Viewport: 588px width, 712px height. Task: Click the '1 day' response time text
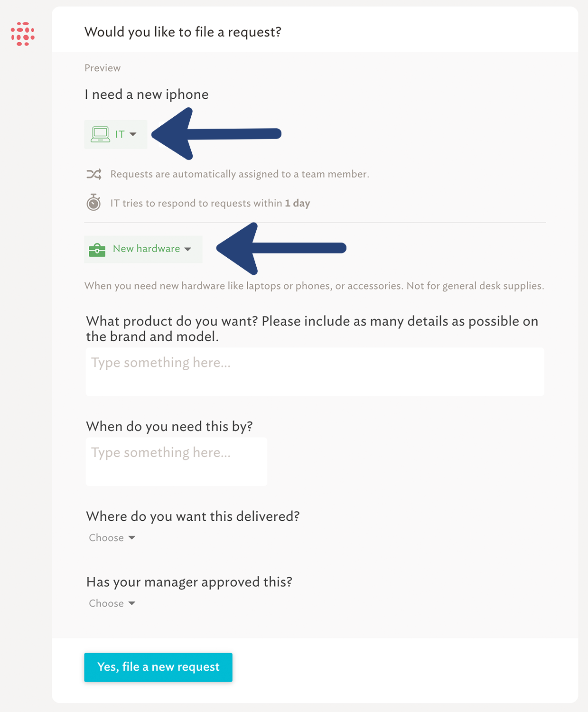pyautogui.click(x=298, y=203)
